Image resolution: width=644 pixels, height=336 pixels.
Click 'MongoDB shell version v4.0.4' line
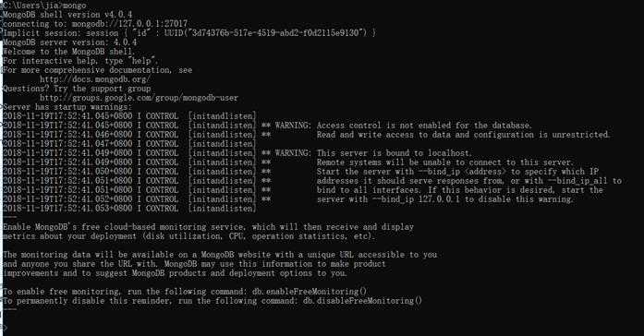67,15
